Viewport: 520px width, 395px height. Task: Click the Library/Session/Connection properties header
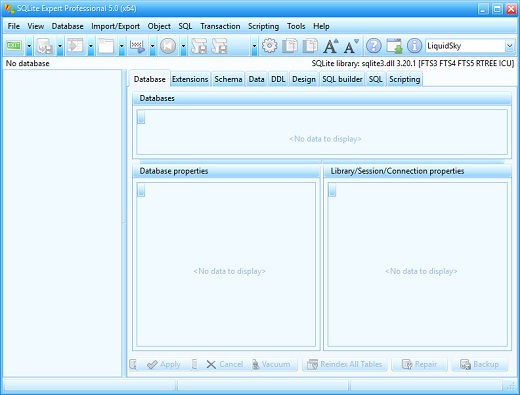point(417,171)
